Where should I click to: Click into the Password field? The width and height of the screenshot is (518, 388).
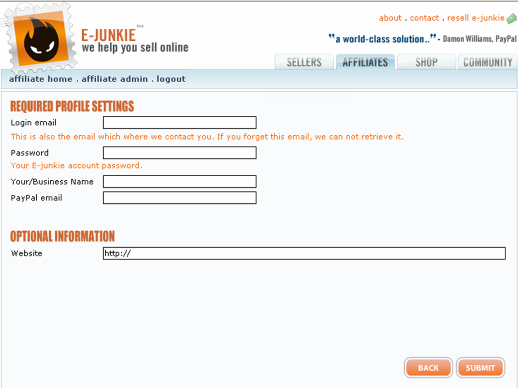pyautogui.click(x=180, y=153)
